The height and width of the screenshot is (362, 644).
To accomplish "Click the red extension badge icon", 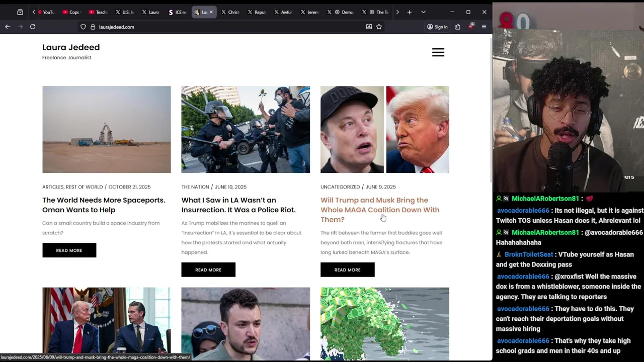I will coord(471,26).
